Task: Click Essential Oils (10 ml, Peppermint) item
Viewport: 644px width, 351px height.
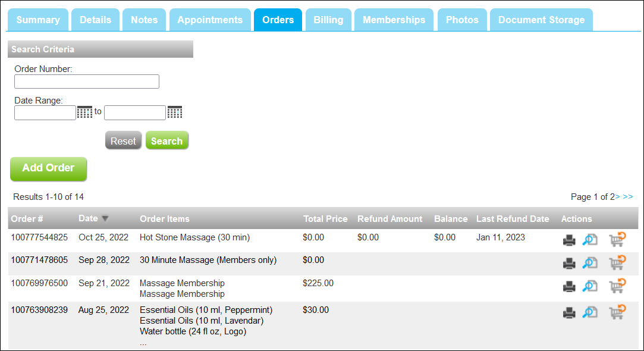Action: 206,309
